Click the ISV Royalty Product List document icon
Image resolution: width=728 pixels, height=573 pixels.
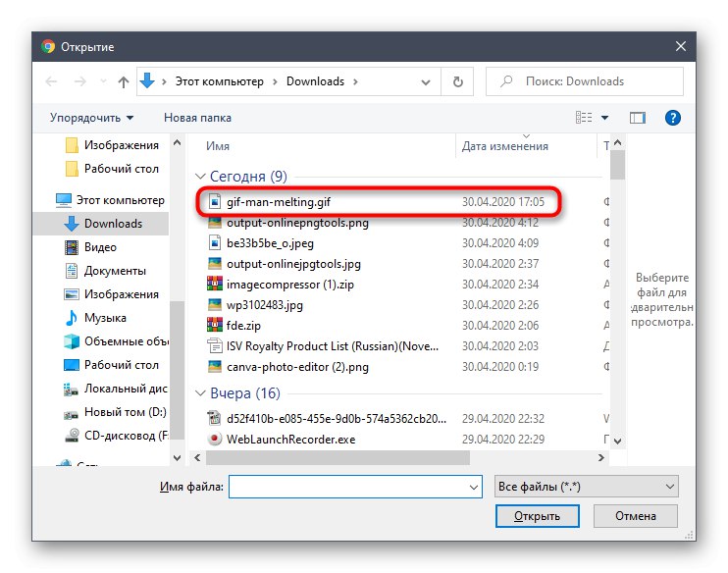215,345
